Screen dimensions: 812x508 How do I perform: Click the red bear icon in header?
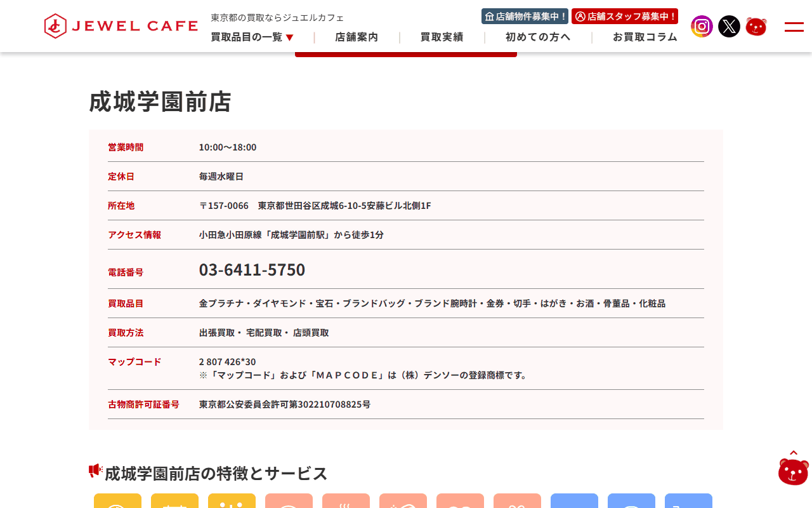[x=756, y=27]
